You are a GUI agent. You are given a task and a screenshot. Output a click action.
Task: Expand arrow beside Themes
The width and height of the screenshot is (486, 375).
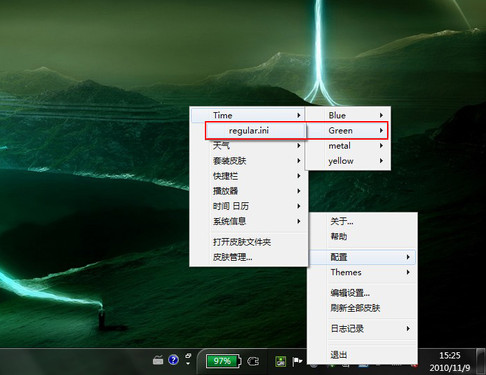pyautogui.click(x=408, y=272)
